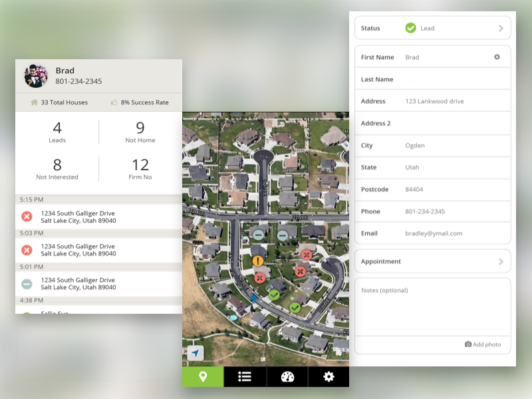This screenshot has height=399, width=532.
Task: Click the green Lead status check icon
Action: click(410, 28)
